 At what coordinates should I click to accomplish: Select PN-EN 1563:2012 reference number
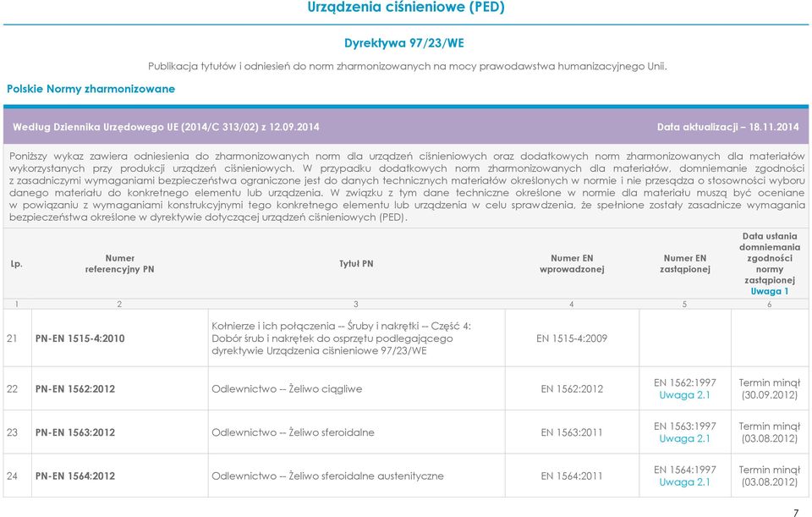(75, 432)
